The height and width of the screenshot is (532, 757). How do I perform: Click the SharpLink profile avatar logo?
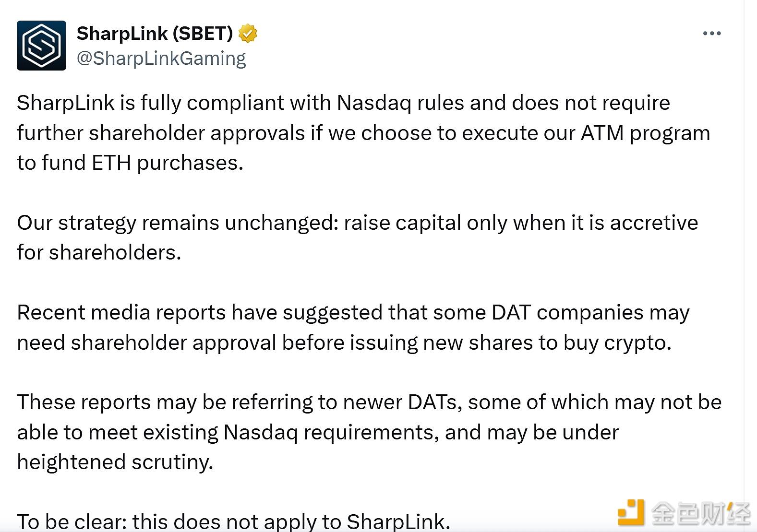[41, 46]
